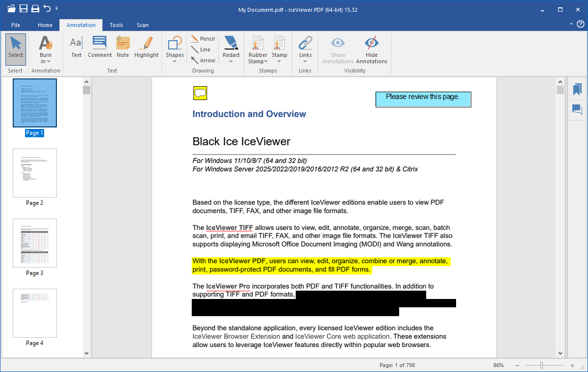The image size is (588, 372).
Task: Open Help via the question mark icon
Action: 581,25
